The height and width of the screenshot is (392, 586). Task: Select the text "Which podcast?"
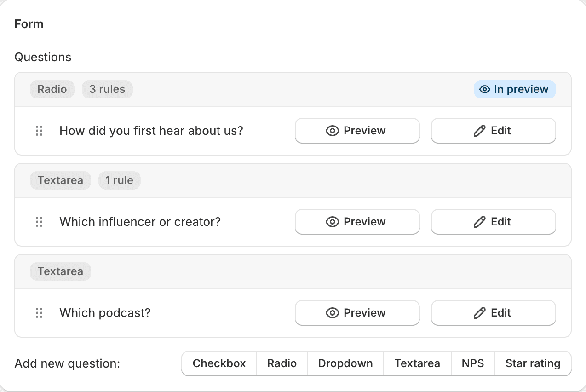click(105, 313)
